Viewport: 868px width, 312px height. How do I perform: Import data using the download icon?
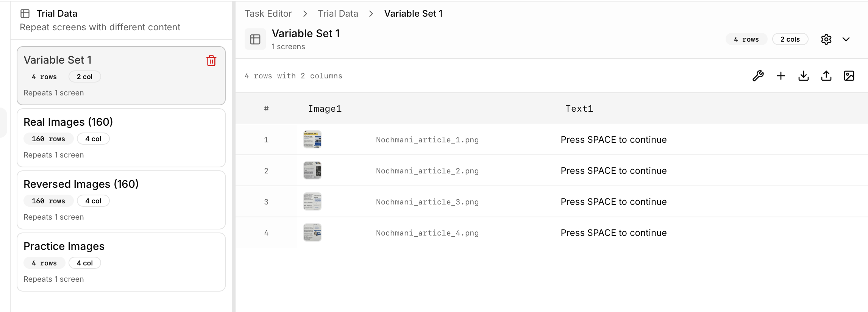(803, 76)
